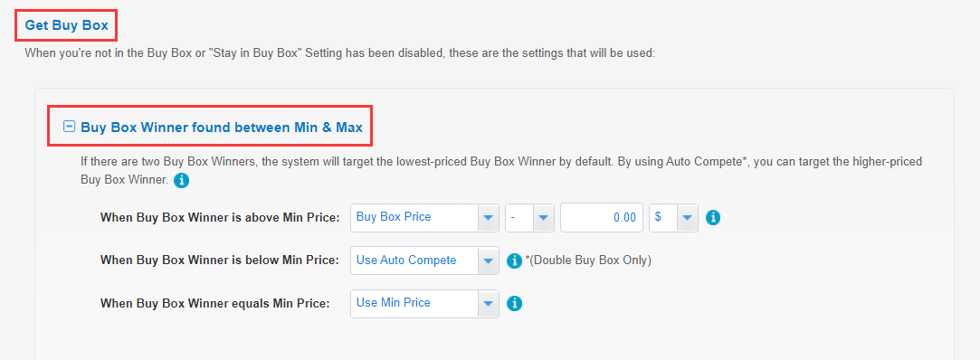Click 'When Buy Box Winner equals Min Price' label
The width and height of the screenshot is (980, 360).
(x=214, y=304)
